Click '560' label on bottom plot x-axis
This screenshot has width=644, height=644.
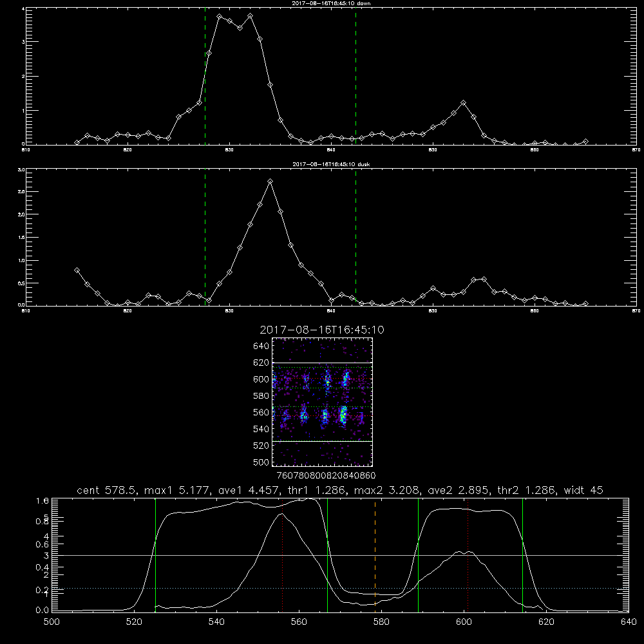[299, 622]
